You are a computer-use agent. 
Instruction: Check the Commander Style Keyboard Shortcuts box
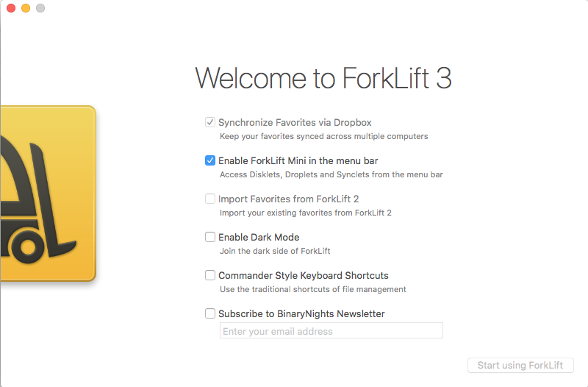[210, 275]
